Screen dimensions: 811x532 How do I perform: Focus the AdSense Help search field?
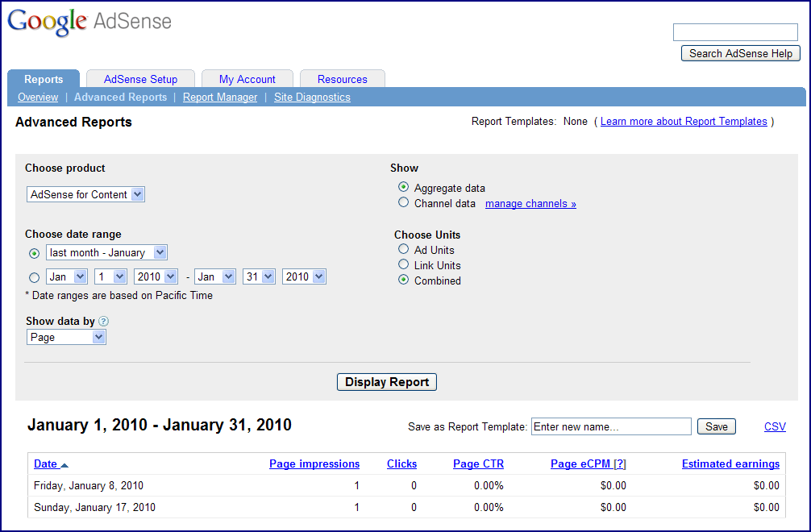[x=735, y=32]
